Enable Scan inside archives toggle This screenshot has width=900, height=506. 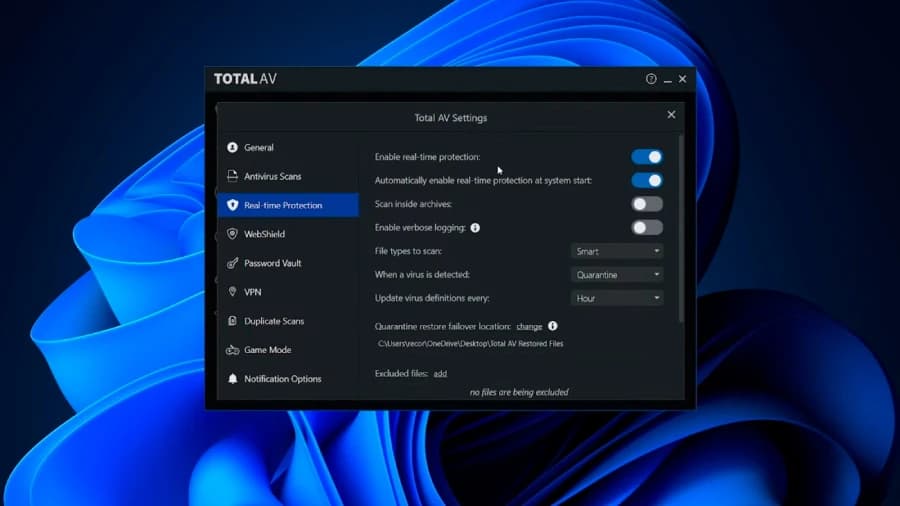[x=647, y=204]
